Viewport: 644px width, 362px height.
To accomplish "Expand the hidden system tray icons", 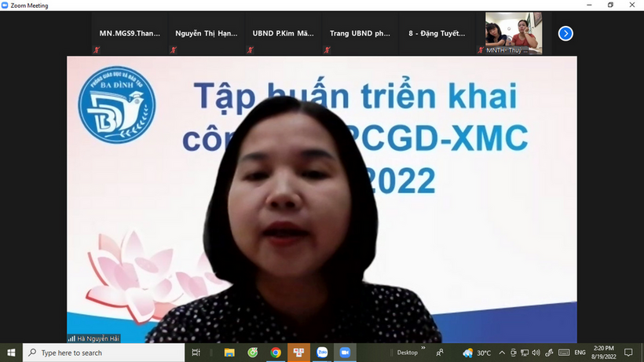I will pyautogui.click(x=501, y=353).
